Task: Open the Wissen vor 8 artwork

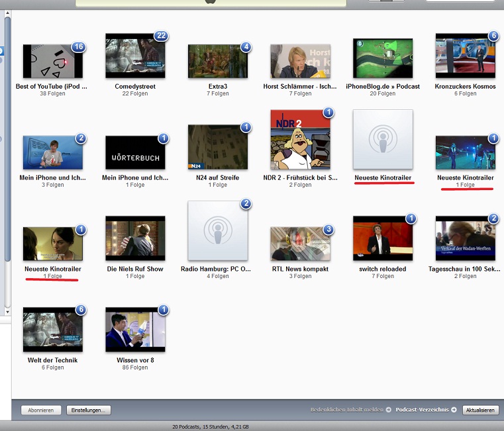Action: [135, 330]
